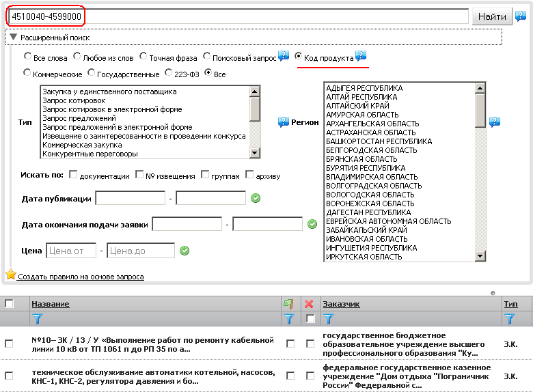
Task: Click green checkmark beside Дата публикации fields
Action: (x=256, y=198)
